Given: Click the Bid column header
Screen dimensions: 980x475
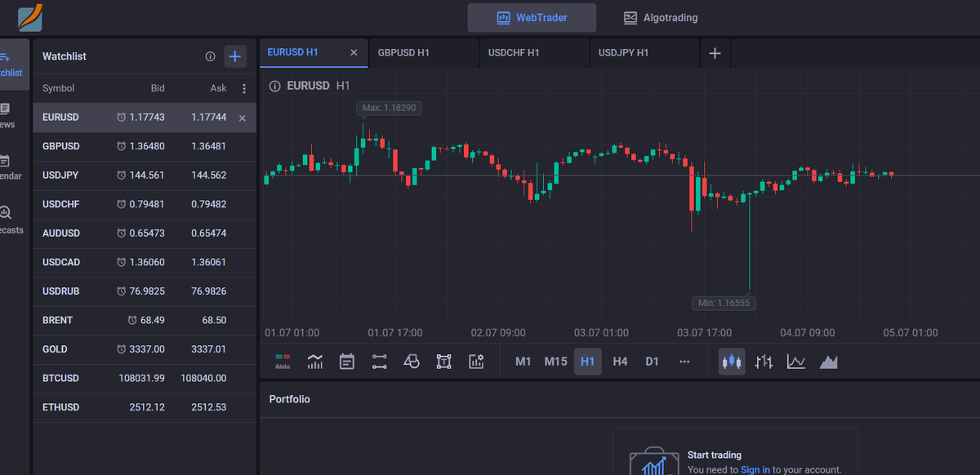Looking at the screenshot, I should tap(158, 88).
